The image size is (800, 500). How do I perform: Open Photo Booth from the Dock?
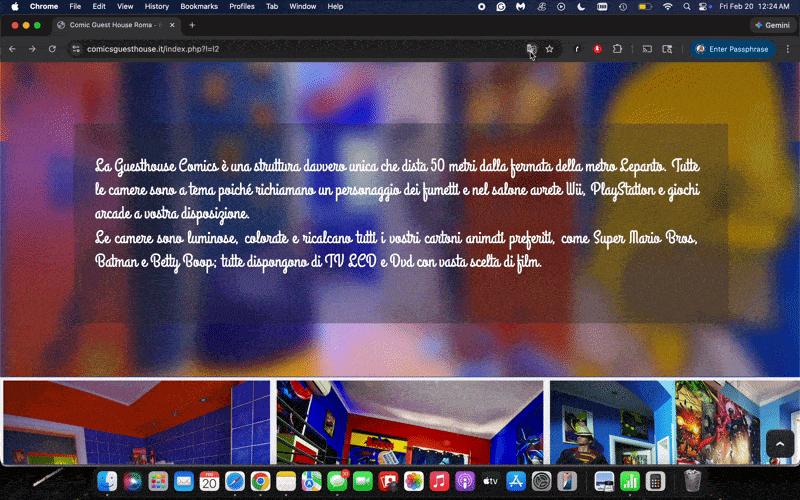click(388, 481)
